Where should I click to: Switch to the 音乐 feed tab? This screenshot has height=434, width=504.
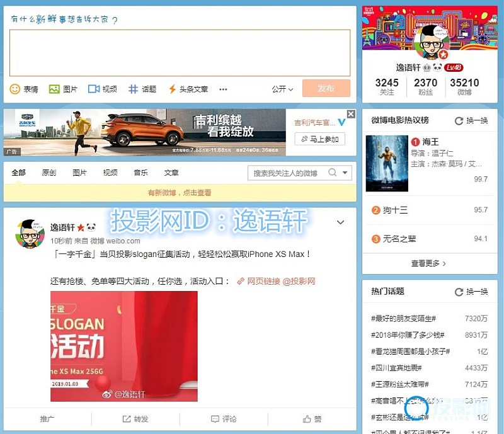[140, 173]
